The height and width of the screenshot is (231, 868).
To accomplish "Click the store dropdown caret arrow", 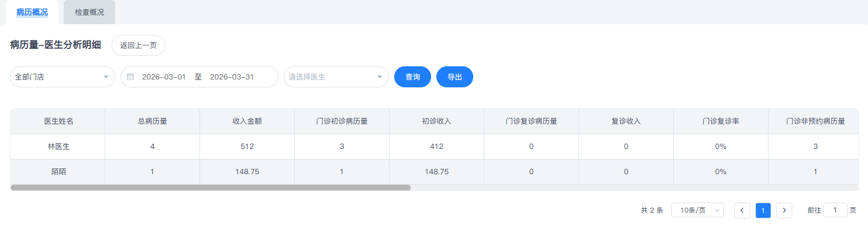I will point(106,77).
